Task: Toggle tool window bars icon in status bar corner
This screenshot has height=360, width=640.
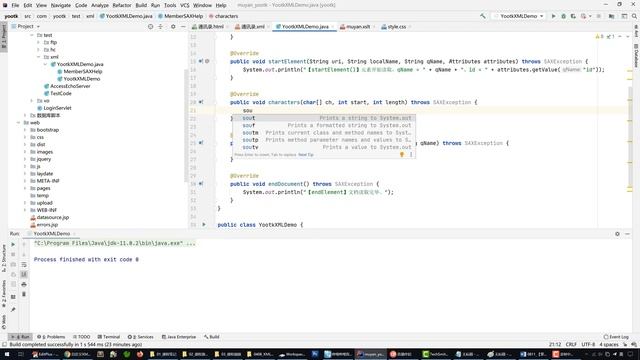Action: click(4, 344)
